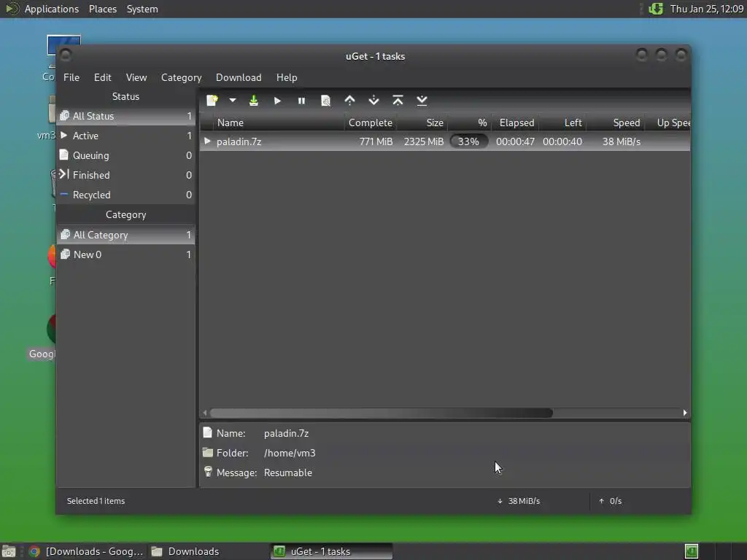Click the New Download toolbar icon
This screenshot has height=560, width=747.
click(212, 101)
